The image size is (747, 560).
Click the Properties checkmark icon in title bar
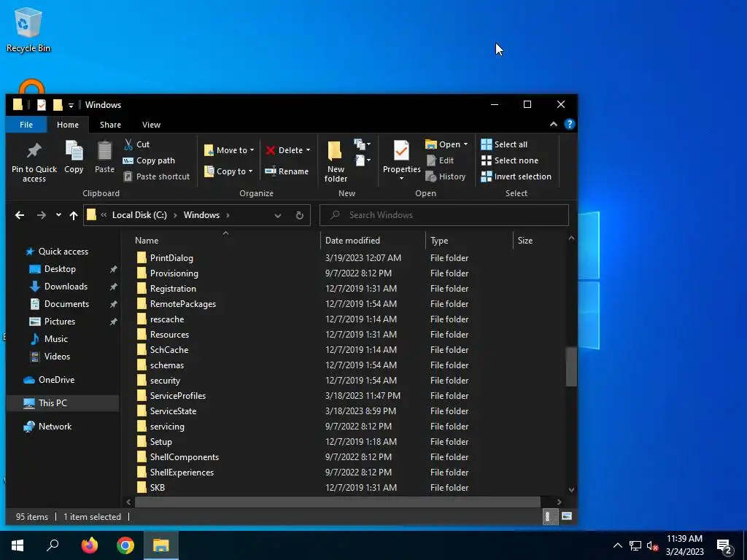[x=42, y=105]
